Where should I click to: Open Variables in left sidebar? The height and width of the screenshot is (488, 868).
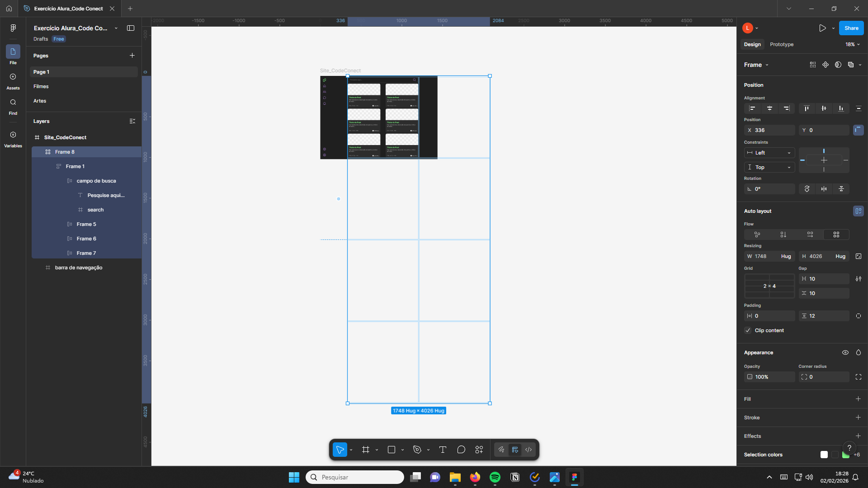coord(13,138)
